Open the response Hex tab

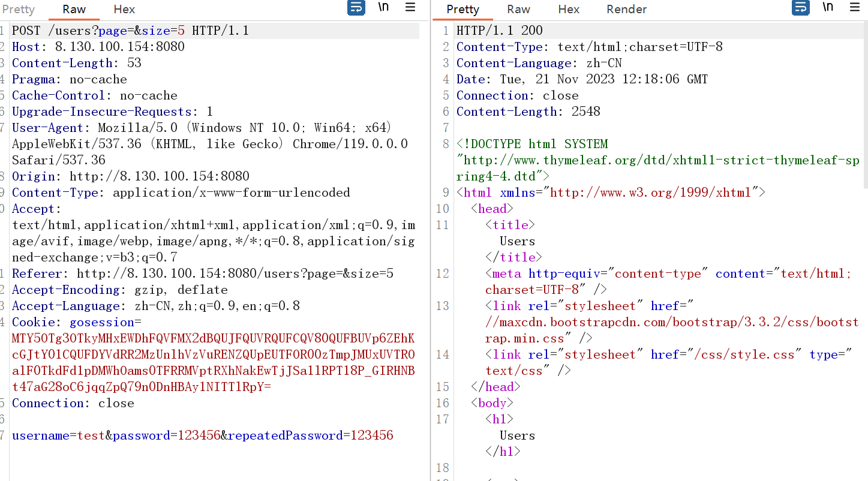[x=569, y=9]
